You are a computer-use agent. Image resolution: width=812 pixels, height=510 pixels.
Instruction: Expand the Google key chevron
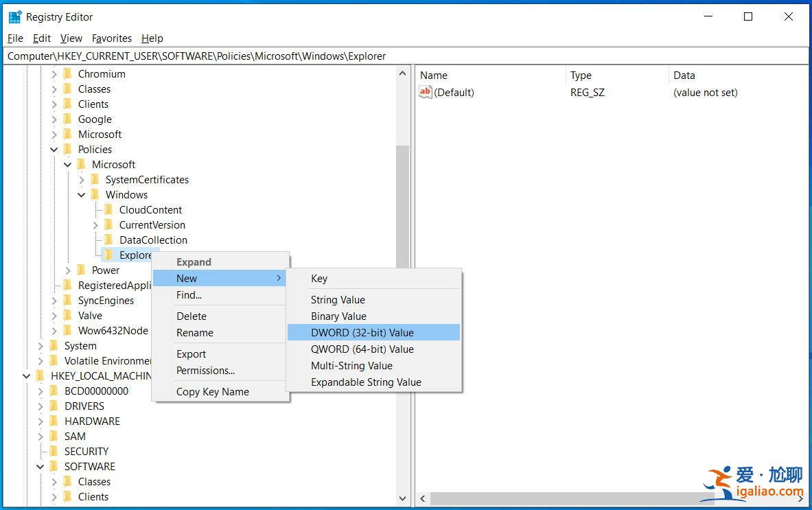coord(54,119)
